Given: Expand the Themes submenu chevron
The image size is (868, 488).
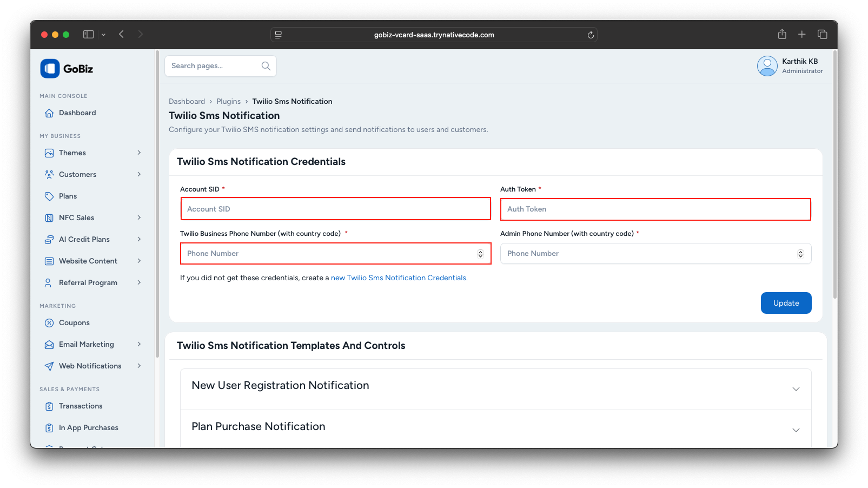Looking at the screenshot, I should point(139,153).
